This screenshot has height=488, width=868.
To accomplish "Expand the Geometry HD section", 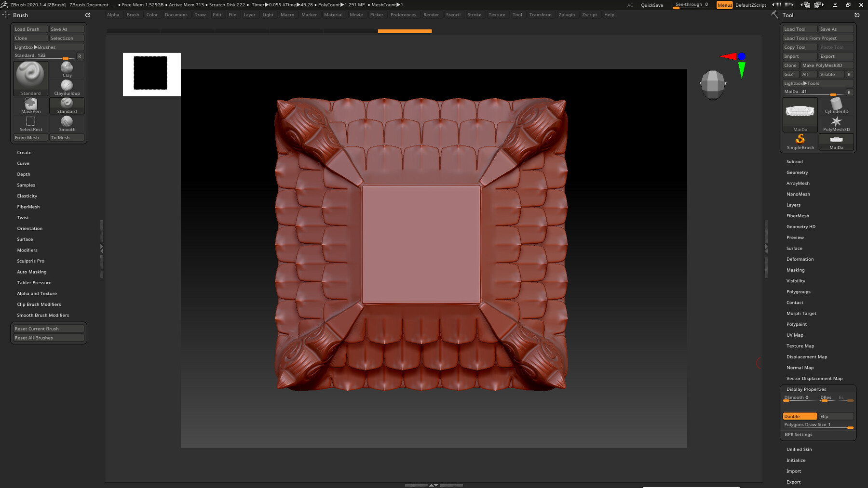I will (800, 226).
